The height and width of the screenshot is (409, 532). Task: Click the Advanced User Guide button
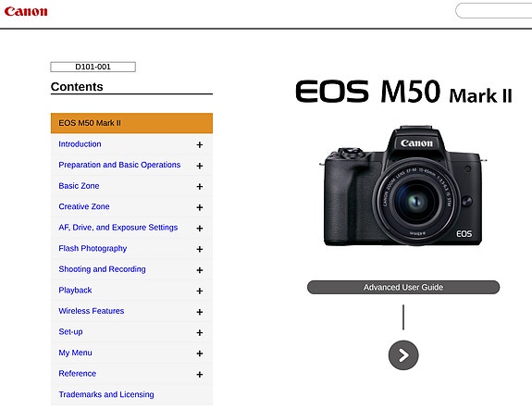click(x=403, y=287)
